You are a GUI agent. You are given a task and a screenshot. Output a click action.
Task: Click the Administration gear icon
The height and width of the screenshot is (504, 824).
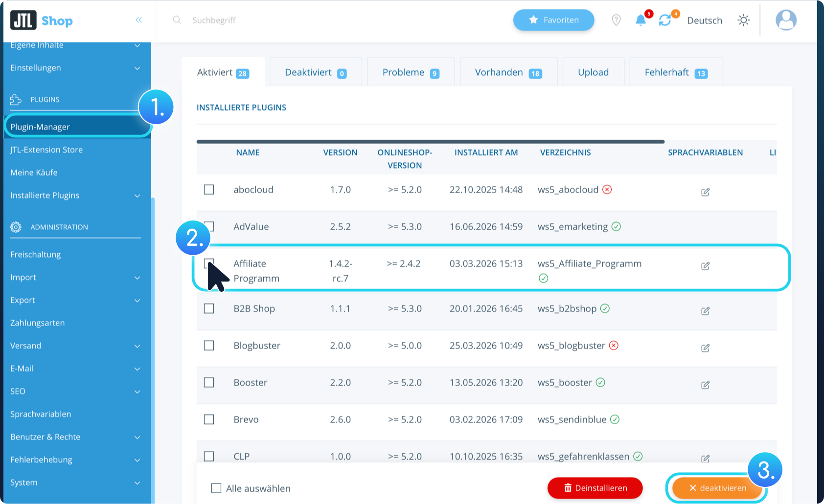pyautogui.click(x=16, y=227)
